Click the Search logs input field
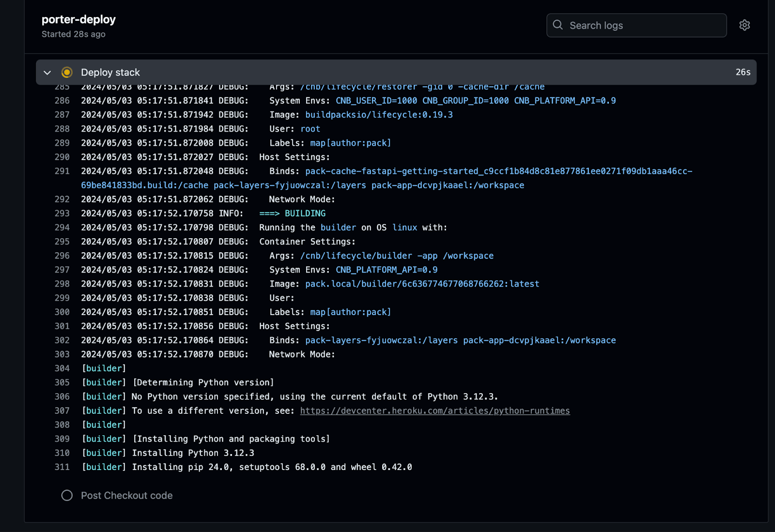Viewport: 775px width, 532px height. (636, 25)
